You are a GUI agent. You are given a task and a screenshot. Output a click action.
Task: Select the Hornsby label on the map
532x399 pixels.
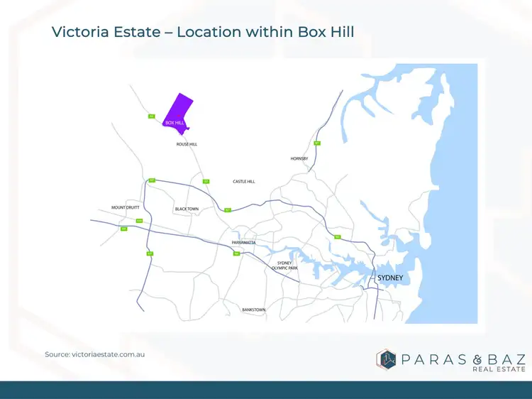point(299,158)
